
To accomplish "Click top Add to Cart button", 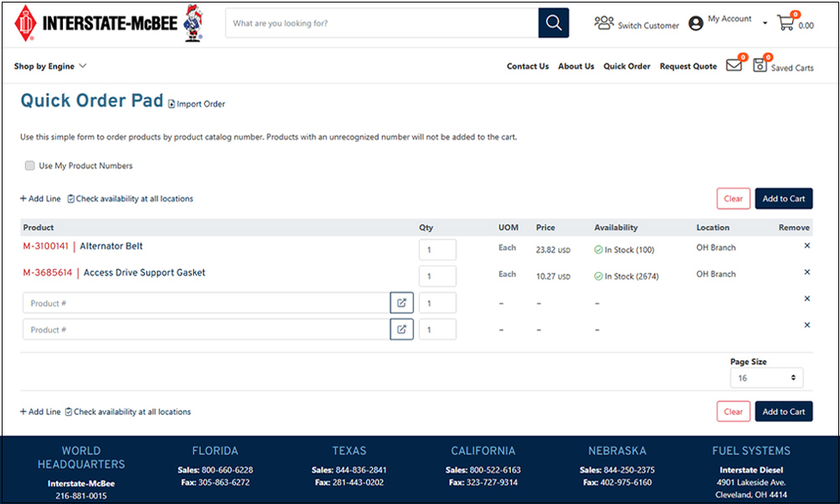I will pyautogui.click(x=784, y=199).
